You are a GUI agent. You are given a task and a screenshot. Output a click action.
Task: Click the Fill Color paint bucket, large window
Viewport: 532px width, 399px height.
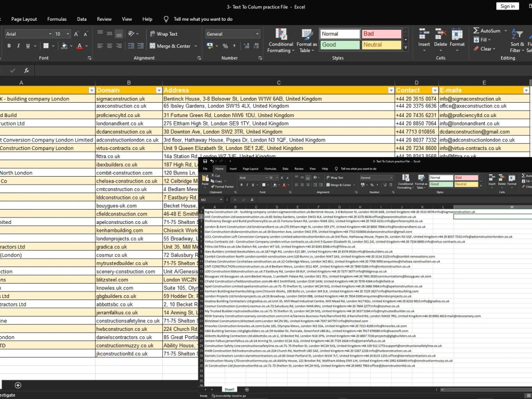64,46
